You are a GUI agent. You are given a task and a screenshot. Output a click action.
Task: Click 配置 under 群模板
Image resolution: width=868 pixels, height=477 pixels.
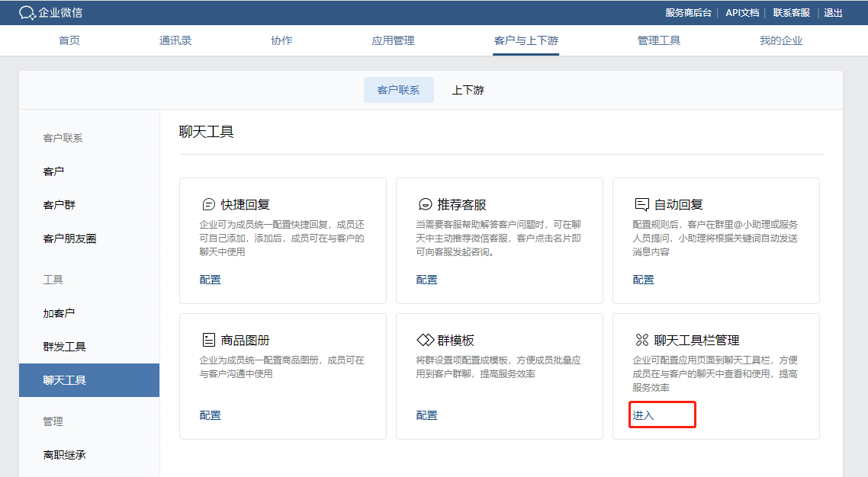coord(426,415)
